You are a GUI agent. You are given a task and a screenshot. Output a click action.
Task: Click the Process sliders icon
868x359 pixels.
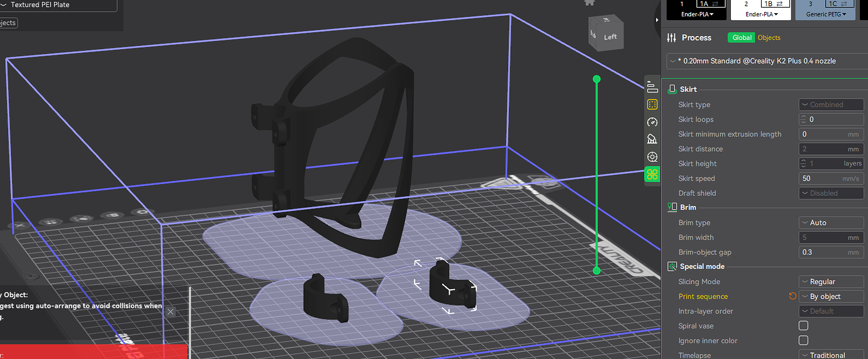tap(672, 38)
